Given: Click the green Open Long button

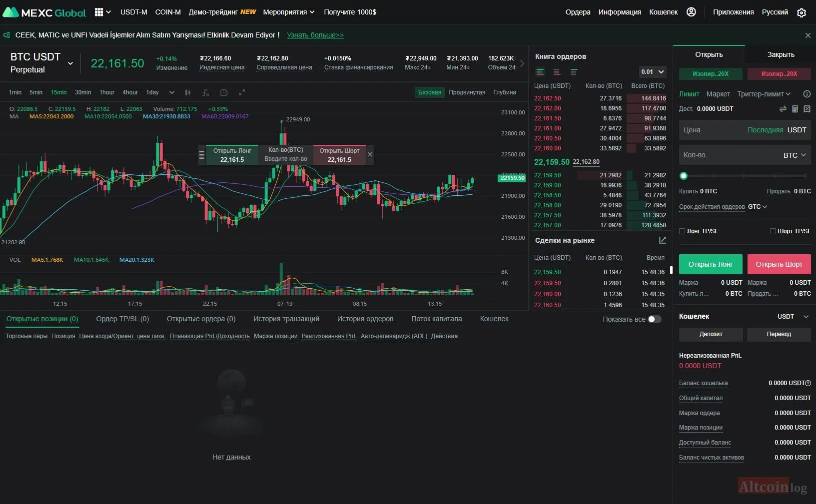Looking at the screenshot, I should [711, 264].
